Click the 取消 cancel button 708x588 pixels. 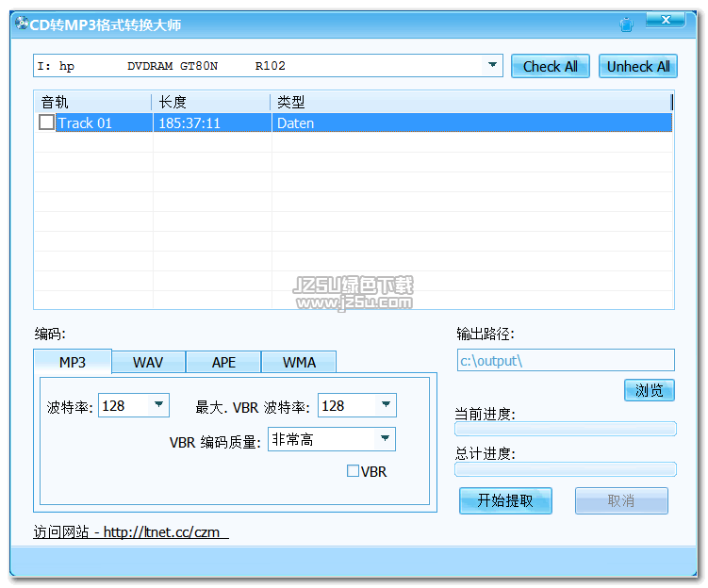click(621, 500)
